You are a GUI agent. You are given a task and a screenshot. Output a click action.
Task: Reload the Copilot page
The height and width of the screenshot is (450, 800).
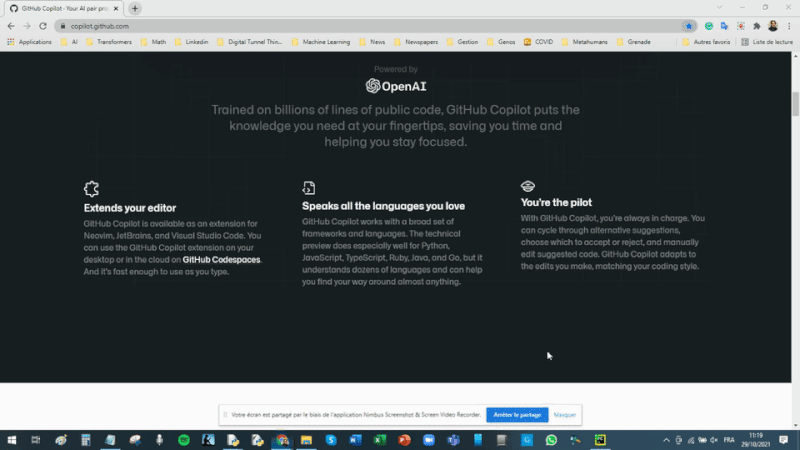(43, 26)
